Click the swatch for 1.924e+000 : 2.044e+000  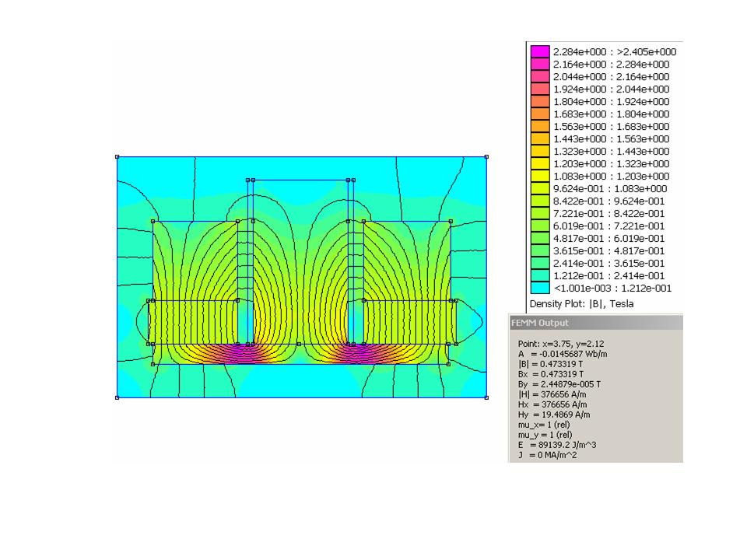click(x=540, y=89)
